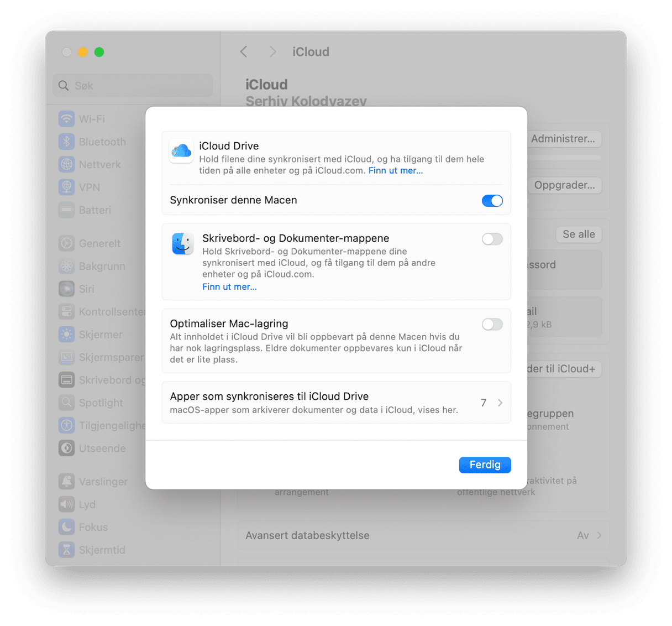Select Utseende label in sidebar
Image resolution: width=672 pixels, height=626 pixels.
coord(102,448)
